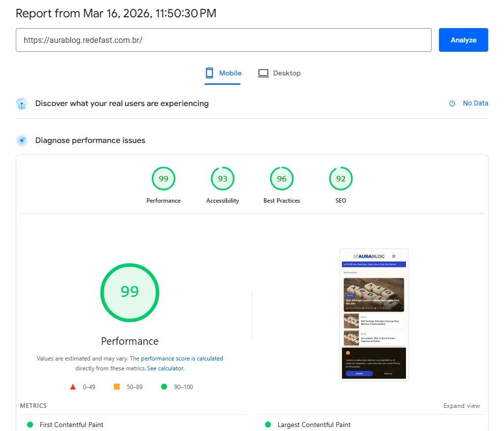
Task: Open the AuraBlog page screenshot thumbnail
Action: (x=373, y=315)
